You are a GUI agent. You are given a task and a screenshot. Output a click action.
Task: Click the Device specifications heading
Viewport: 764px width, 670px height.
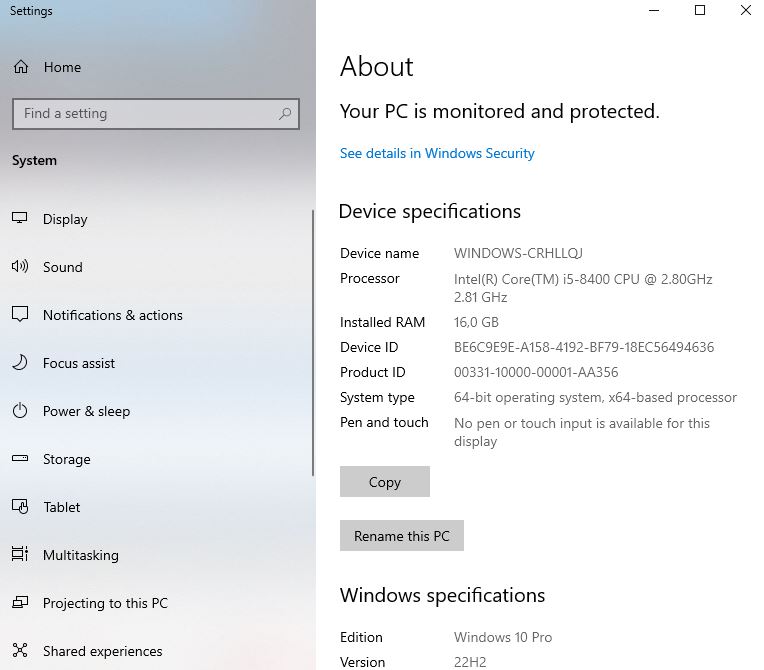click(x=430, y=211)
